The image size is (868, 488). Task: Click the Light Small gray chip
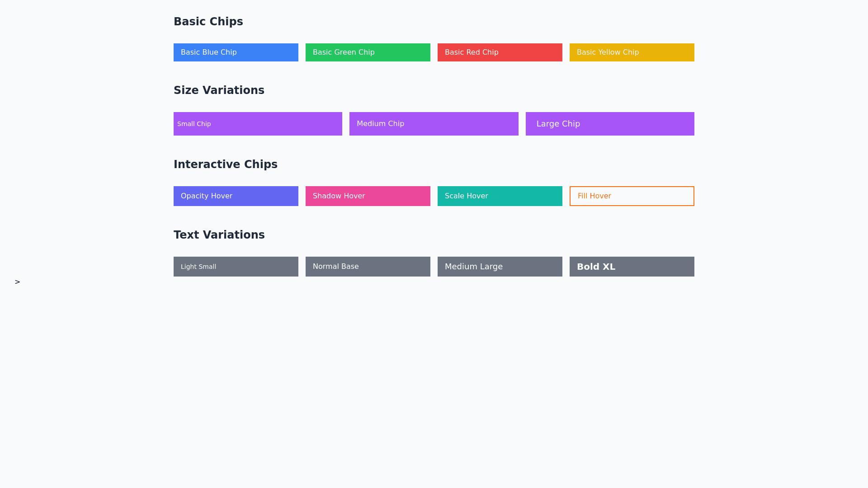[236, 267]
